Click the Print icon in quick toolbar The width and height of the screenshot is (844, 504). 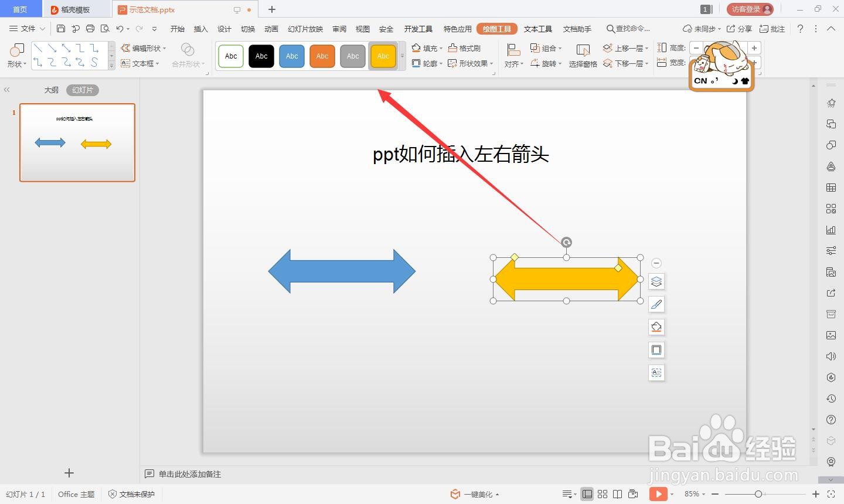click(x=90, y=28)
